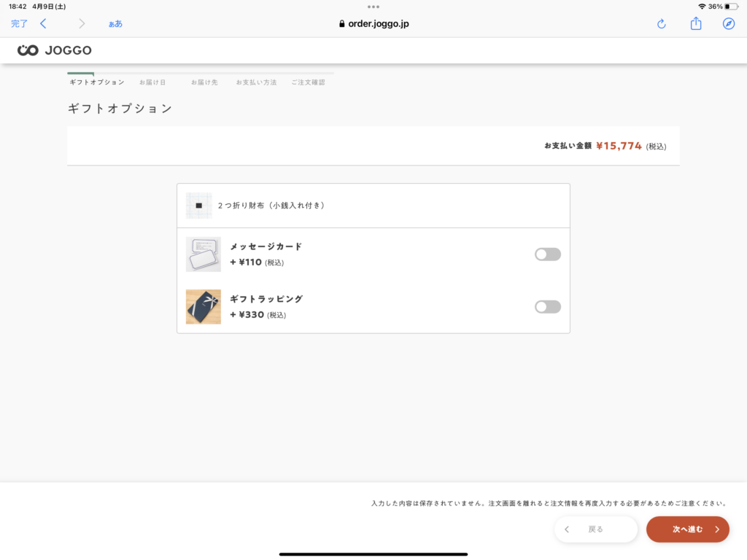Screen dimensions: 747x560
Task: Tap the gift wrapping thumbnail image
Action: pos(203,306)
